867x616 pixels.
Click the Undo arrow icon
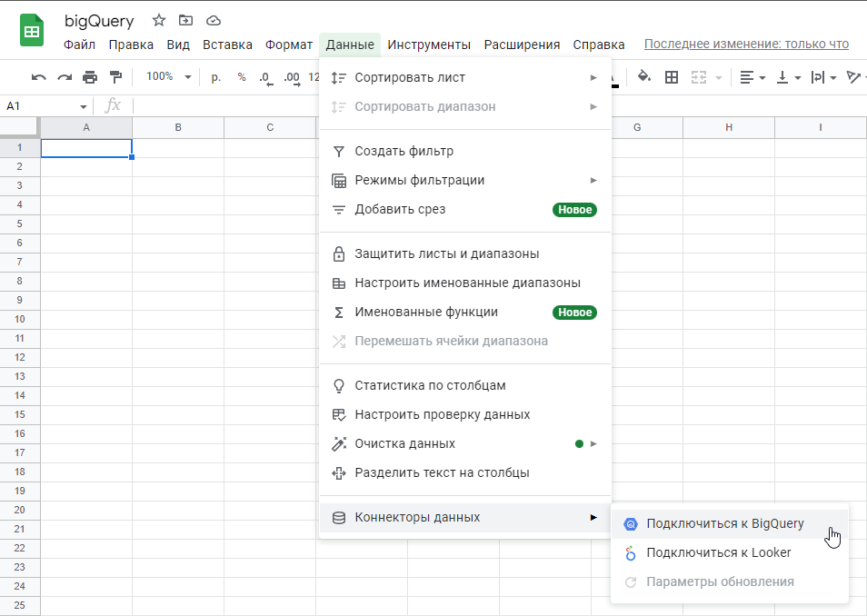click(x=39, y=77)
